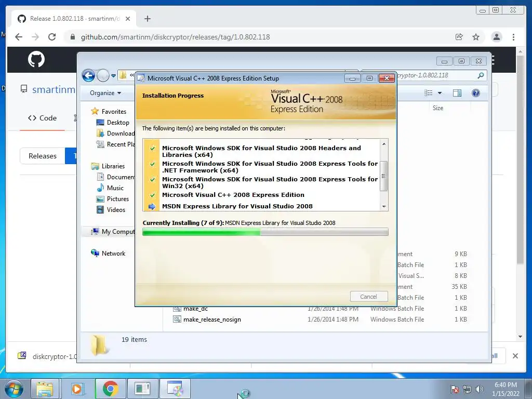This screenshot has height=399, width=532.
Task: Cancel the Visual C++ setup
Action: point(368,297)
